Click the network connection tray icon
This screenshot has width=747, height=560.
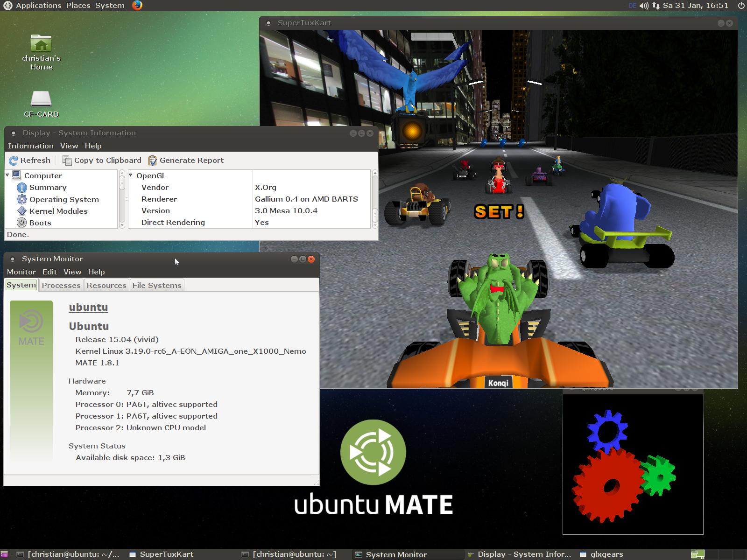(656, 6)
